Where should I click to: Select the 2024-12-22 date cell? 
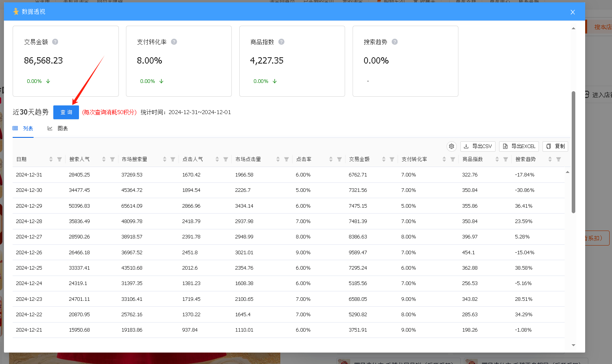(x=29, y=315)
